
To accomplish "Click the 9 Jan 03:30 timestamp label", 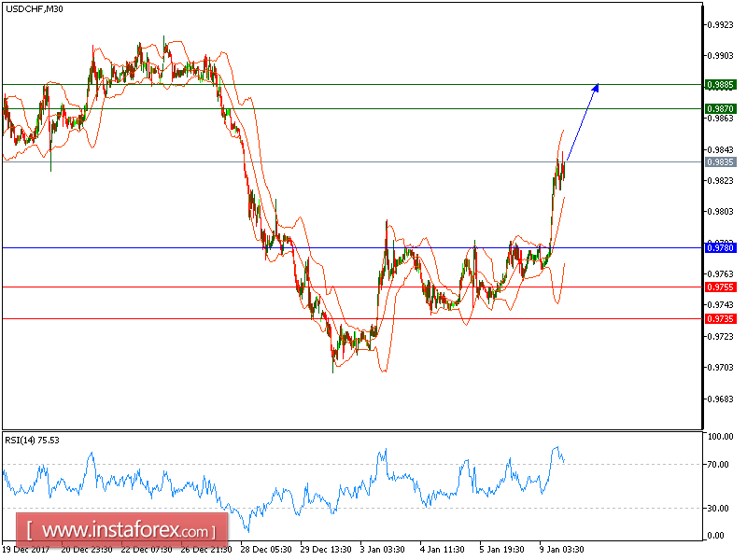I will tap(559, 550).
